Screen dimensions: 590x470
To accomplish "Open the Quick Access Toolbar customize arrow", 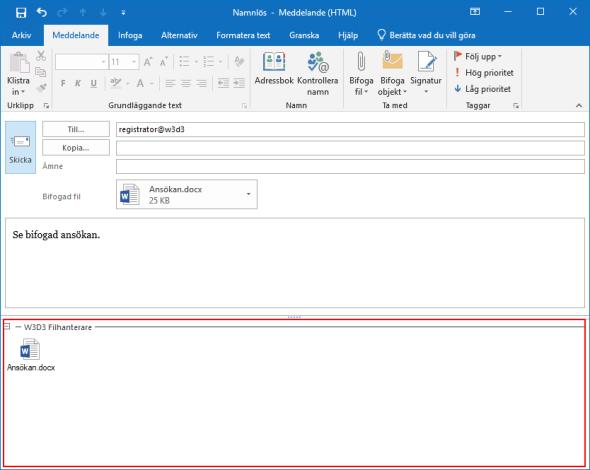I will [123, 13].
